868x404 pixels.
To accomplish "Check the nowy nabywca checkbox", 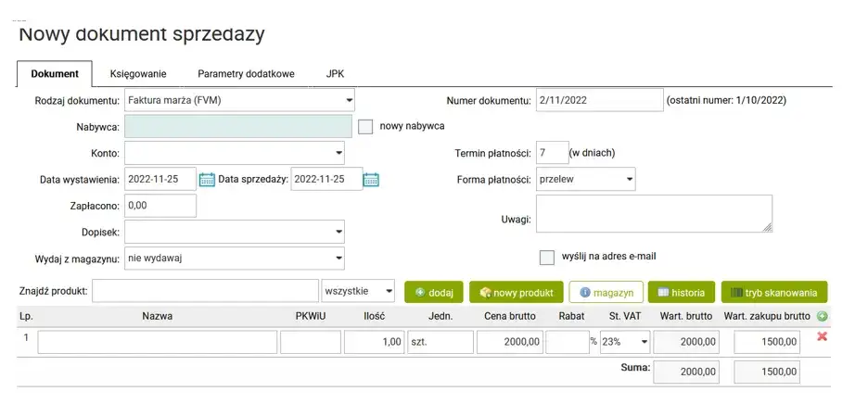I will tap(365, 126).
